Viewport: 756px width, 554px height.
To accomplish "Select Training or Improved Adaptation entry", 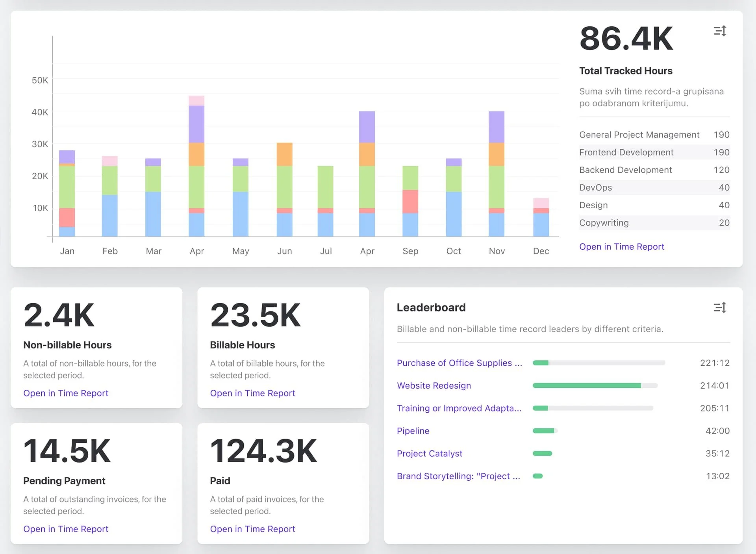I will click(459, 408).
